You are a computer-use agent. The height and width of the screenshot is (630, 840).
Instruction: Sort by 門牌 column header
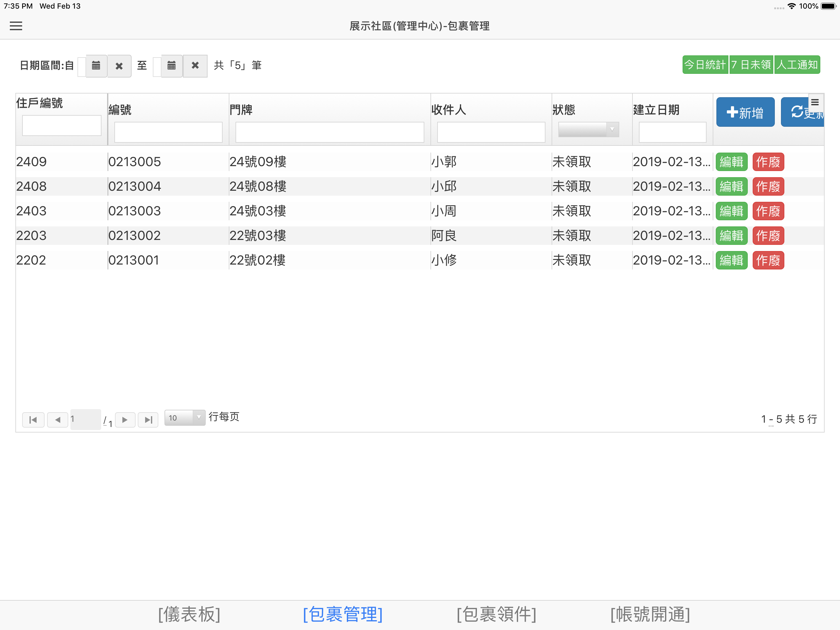[241, 110]
